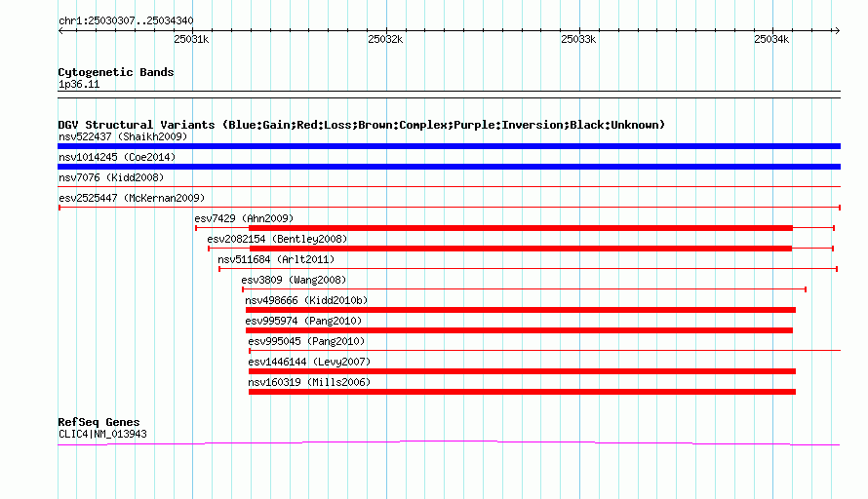Screen dimensions: 868x499
Task: Select the red bar under nsv160319 (Mills2006)
Action: point(522,392)
